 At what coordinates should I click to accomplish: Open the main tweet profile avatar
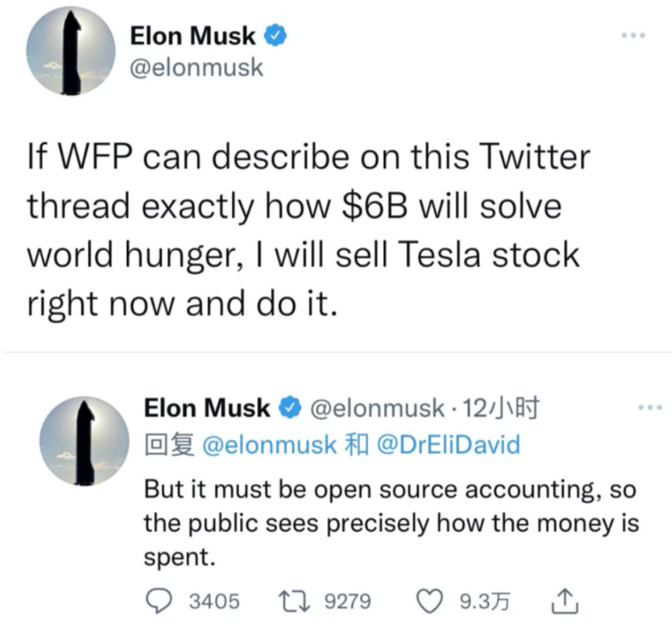coord(70,50)
